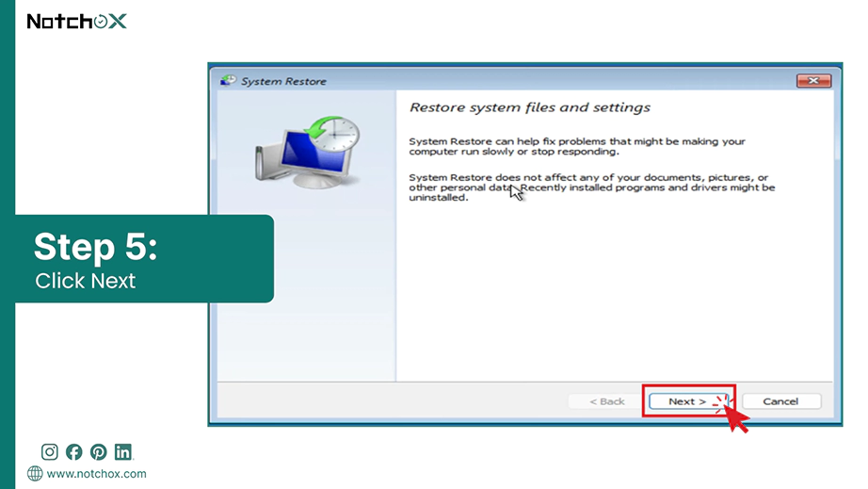Open the Instagram social icon
The image size is (868, 489).
coord(49,452)
